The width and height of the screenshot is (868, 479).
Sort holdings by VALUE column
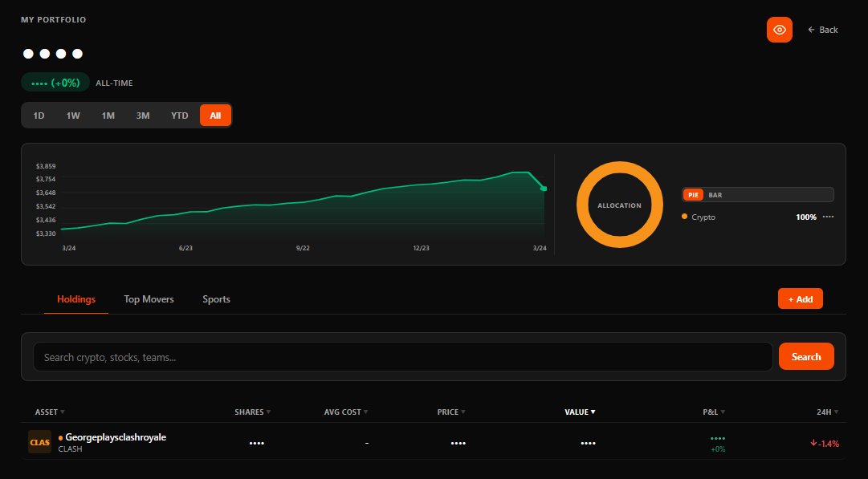[x=580, y=412]
